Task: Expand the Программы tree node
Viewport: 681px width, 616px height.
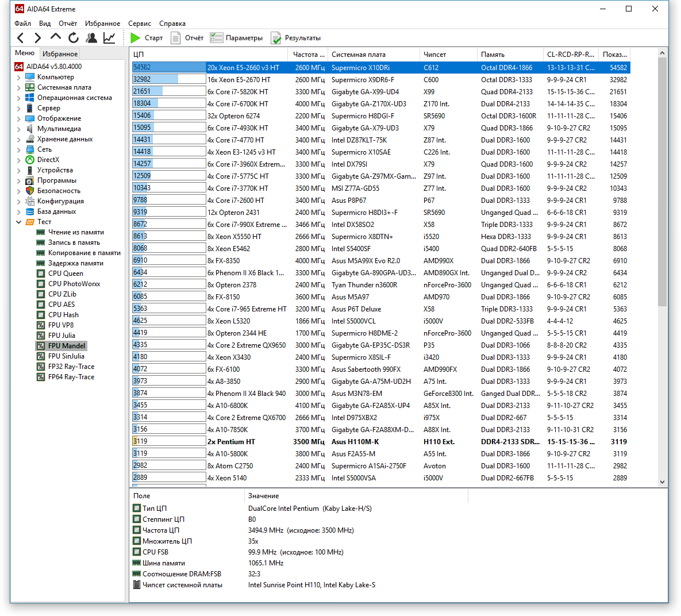Action: pos(18,180)
